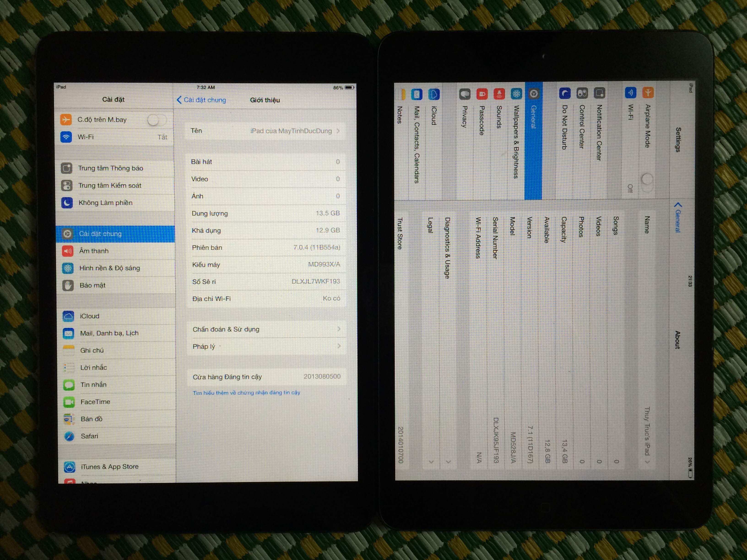Tap Cửa hàng Đáng tin cậy 2013080500
This screenshot has height=560, width=747.
click(x=267, y=377)
